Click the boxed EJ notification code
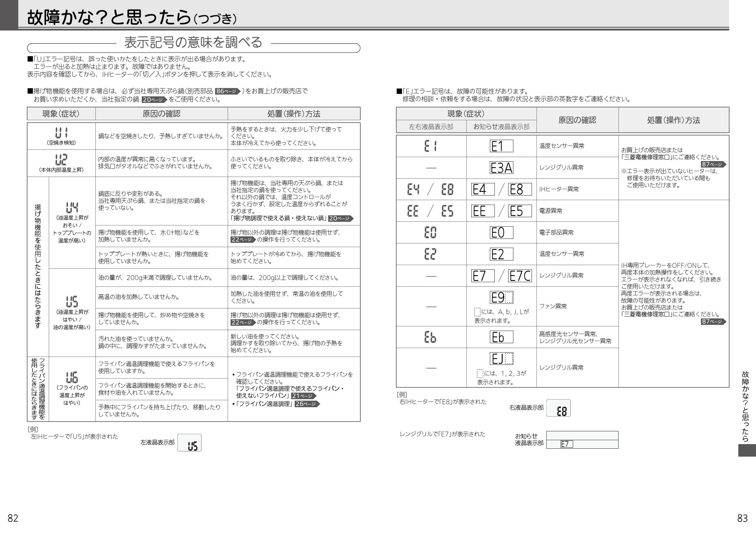The image size is (756, 535). coord(501,358)
